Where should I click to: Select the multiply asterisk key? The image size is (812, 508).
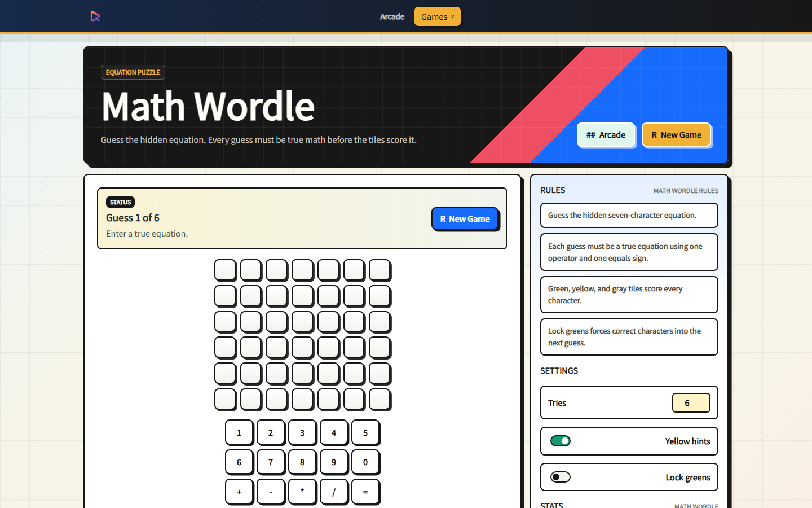coord(302,492)
